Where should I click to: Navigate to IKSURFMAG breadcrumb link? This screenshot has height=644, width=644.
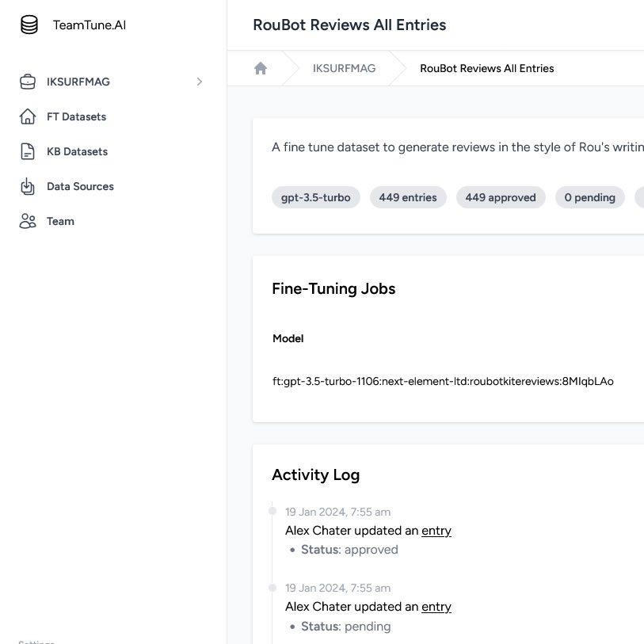coord(344,68)
